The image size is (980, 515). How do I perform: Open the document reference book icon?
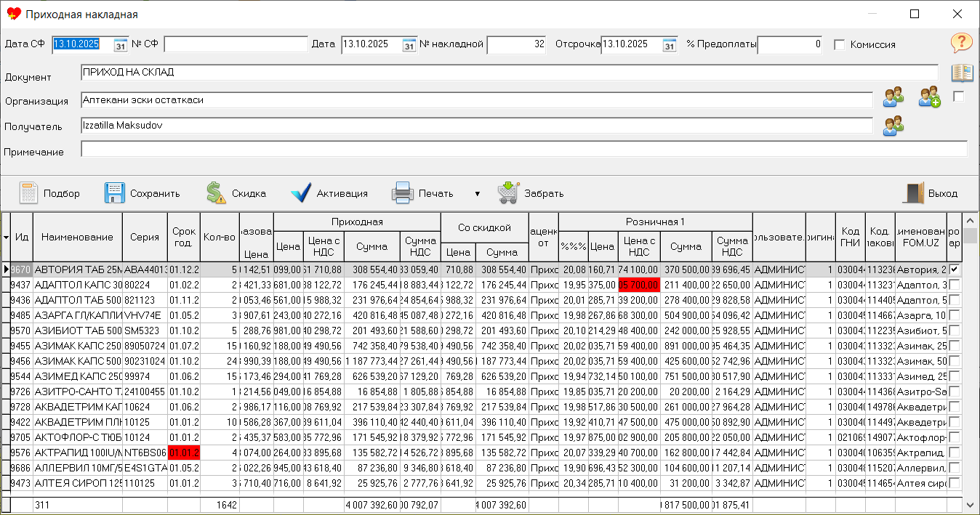click(962, 73)
